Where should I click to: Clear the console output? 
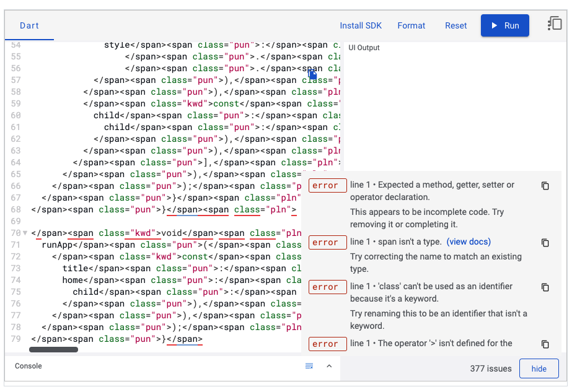tap(309, 366)
